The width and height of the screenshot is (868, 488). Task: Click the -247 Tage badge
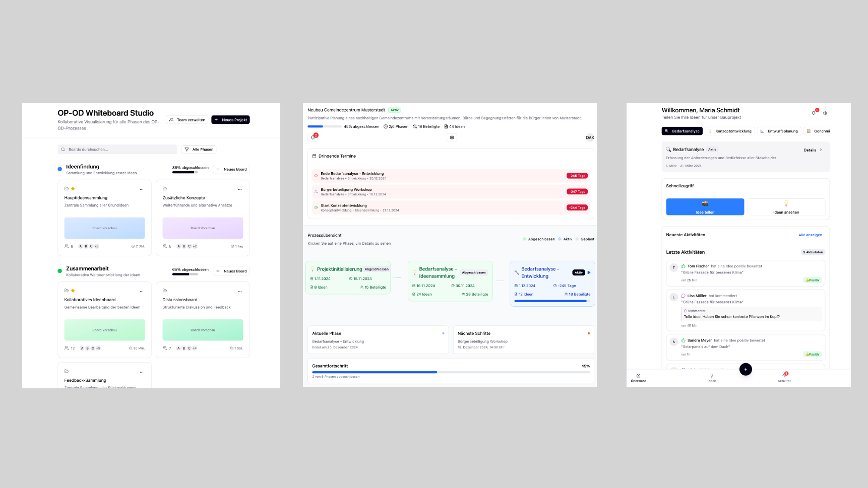(x=577, y=192)
